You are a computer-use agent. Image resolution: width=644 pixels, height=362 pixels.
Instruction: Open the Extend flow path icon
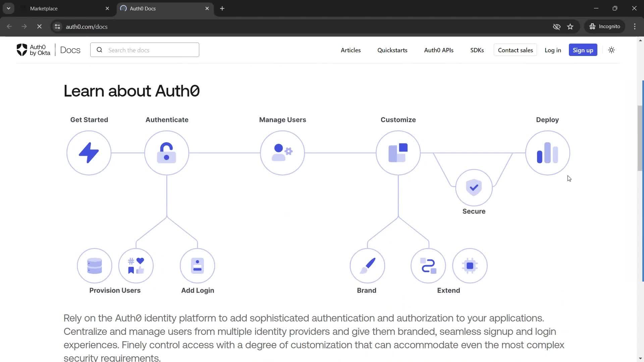pyautogui.click(x=428, y=266)
